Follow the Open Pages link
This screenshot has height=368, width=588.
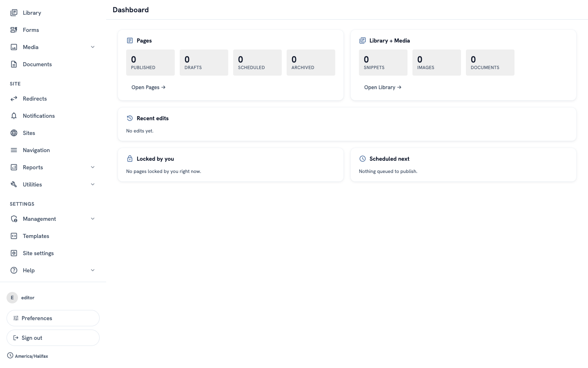point(149,87)
